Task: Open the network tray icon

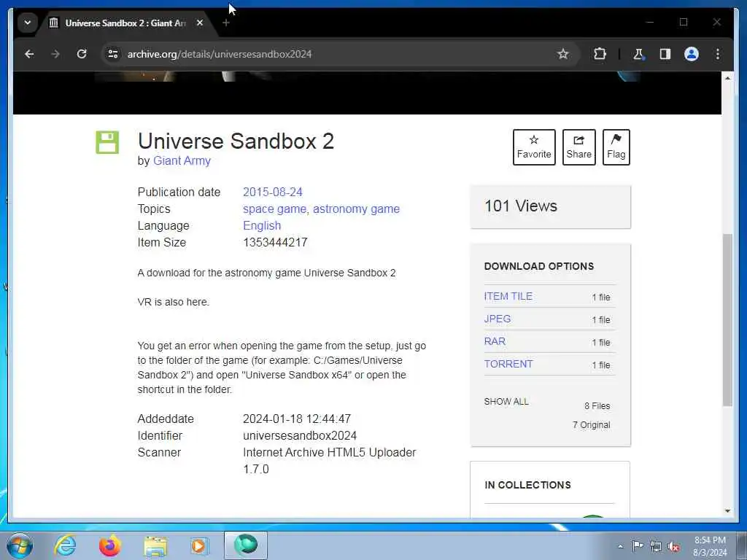Action: (x=656, y=546)
